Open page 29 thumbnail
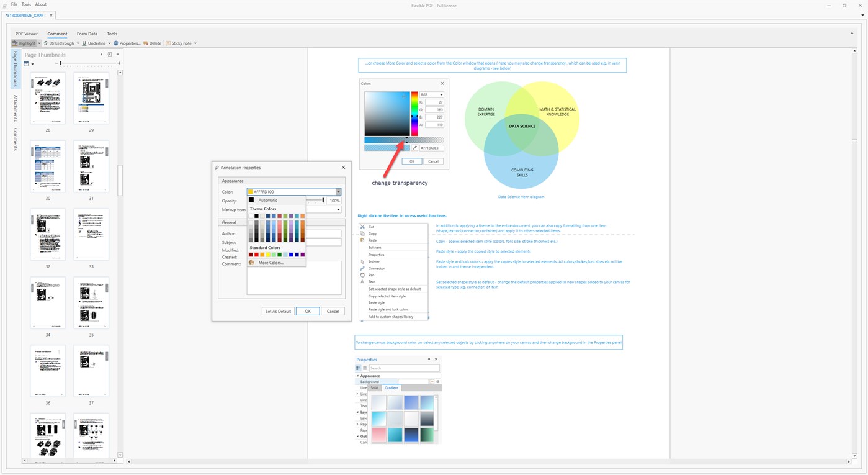 [91, 99]
